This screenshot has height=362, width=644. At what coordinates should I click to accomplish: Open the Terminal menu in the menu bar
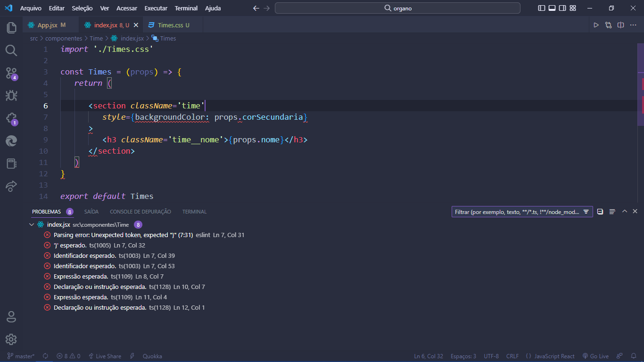pos(186,8)
